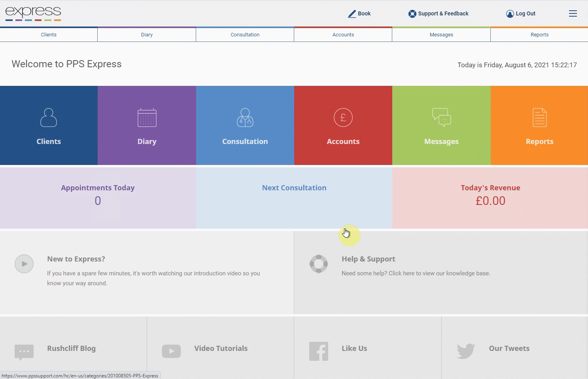588x379 pixels.
Task: Switch to the Accounts tab
Action: click(x=343, y=35)
